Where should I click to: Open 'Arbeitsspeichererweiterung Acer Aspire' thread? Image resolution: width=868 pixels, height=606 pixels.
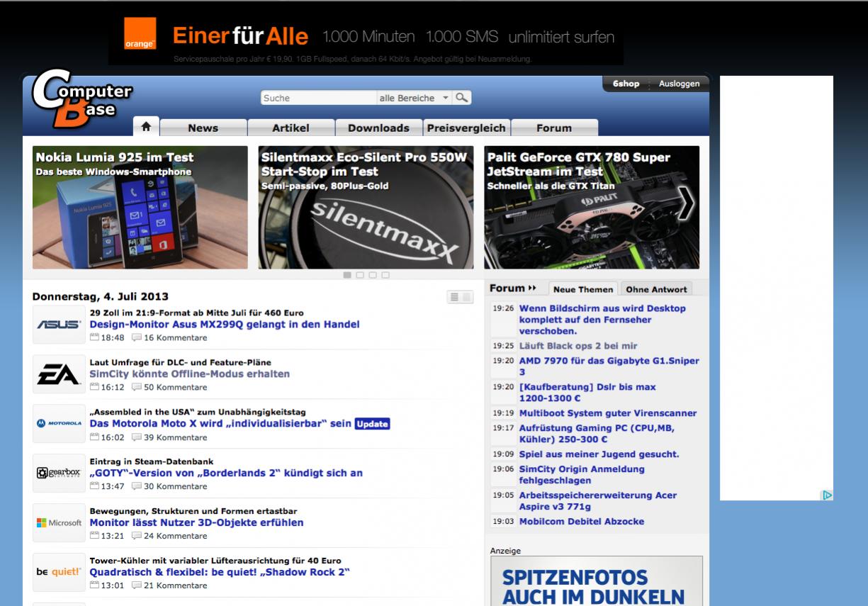(597, 501)
